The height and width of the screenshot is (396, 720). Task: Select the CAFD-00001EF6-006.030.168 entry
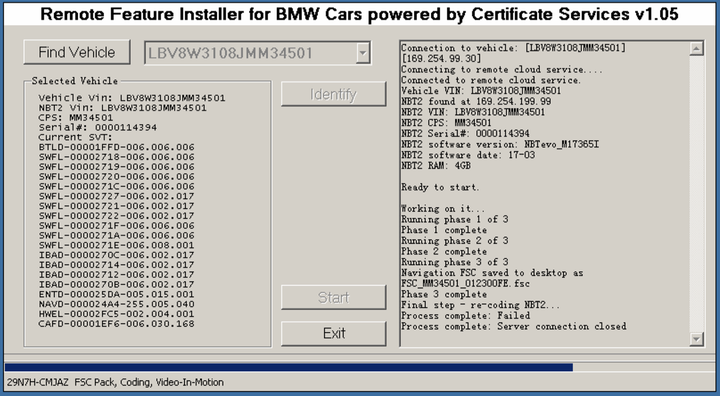click(x=116, y=323)
